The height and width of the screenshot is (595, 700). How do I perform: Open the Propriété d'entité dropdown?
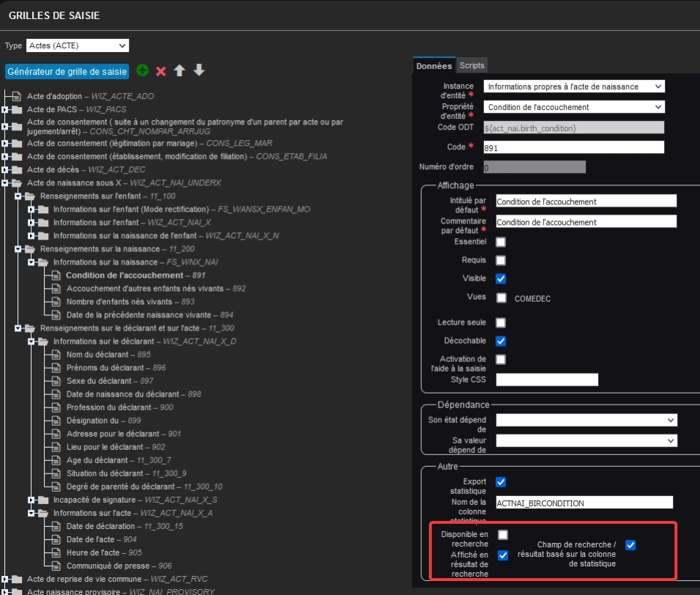click(x=573, y=107)
